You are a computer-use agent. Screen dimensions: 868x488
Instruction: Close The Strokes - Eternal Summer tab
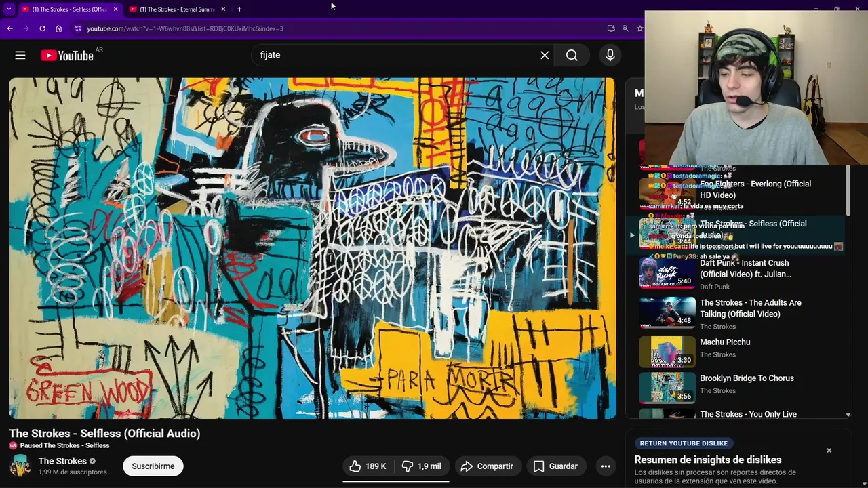coord(222,9)
